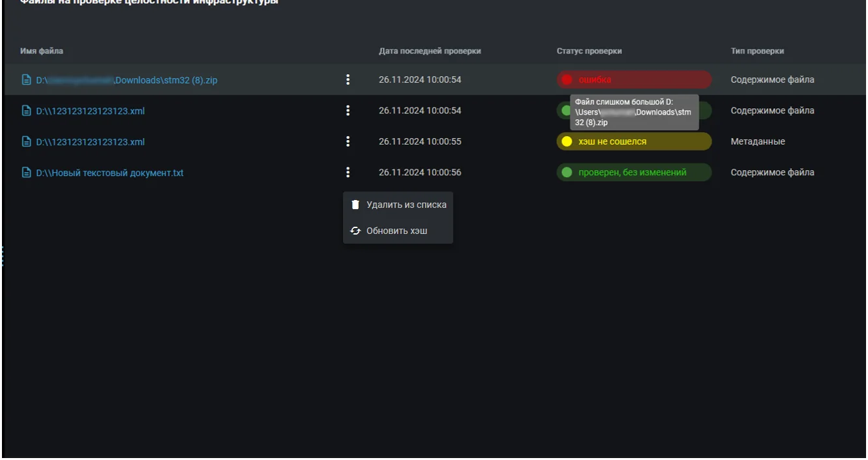The image size is (868, 460).
Task: Click the green "проверен, без изменений" status badge
Action: pyautogui.click(x=634, y=173)
